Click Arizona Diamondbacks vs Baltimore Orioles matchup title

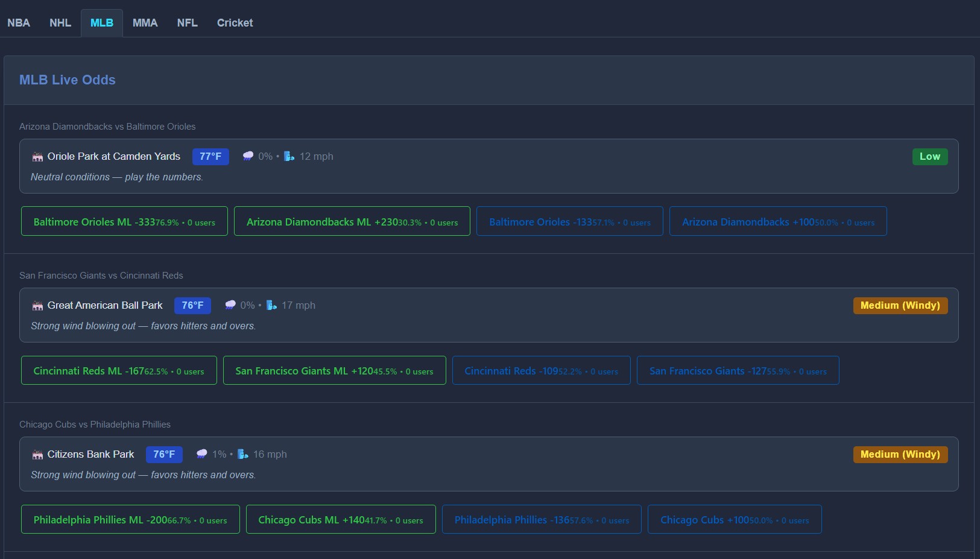[107, 127]
